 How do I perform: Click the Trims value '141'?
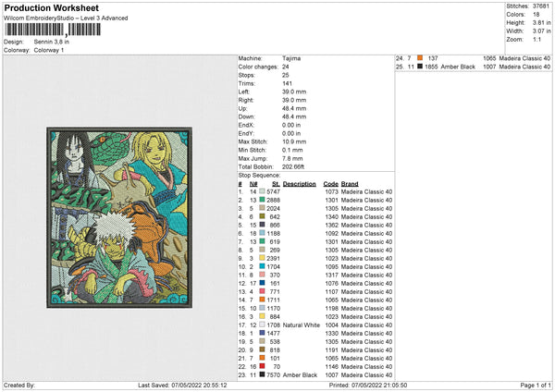[x=287, y=83]
